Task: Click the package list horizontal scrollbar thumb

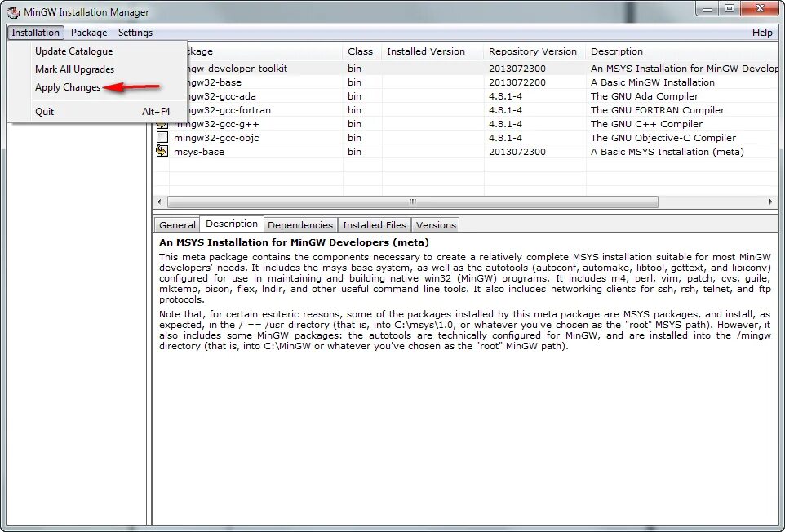Action: click(413, 202)
